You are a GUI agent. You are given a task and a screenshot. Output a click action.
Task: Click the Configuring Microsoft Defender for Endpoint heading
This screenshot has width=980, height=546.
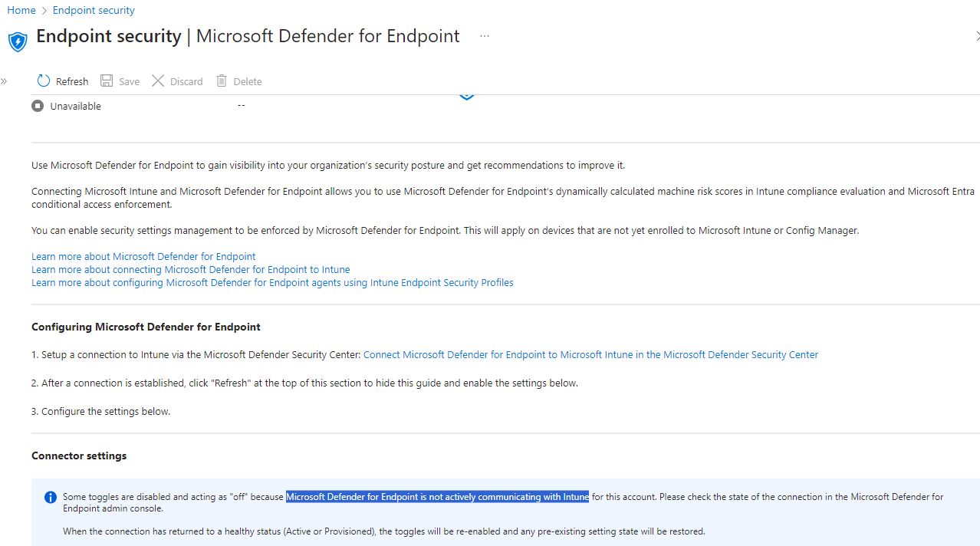click(x=146, y=327)
